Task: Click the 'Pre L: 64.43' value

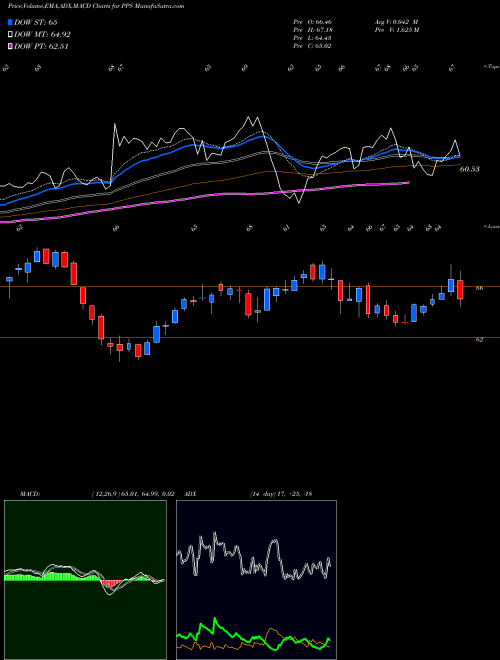Action: [x=312, y=38]
